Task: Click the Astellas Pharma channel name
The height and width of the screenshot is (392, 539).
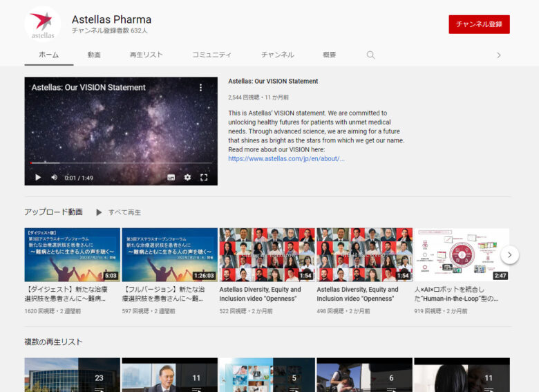Action: pyautogui.click(x=111, y=19)
